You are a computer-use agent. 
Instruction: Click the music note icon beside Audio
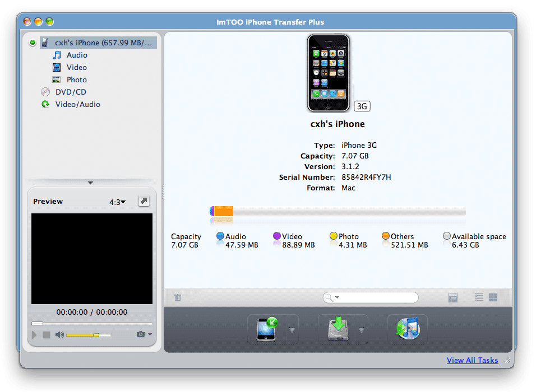coord(57,55)
